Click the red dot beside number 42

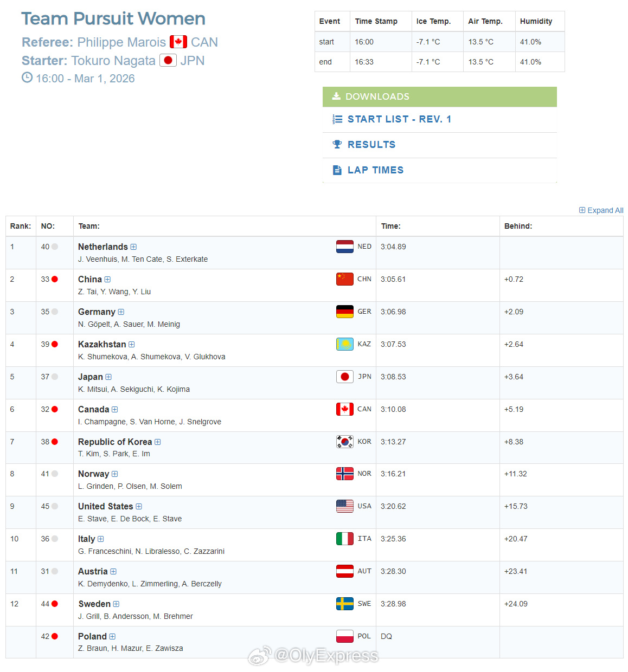tap(55, 637)
